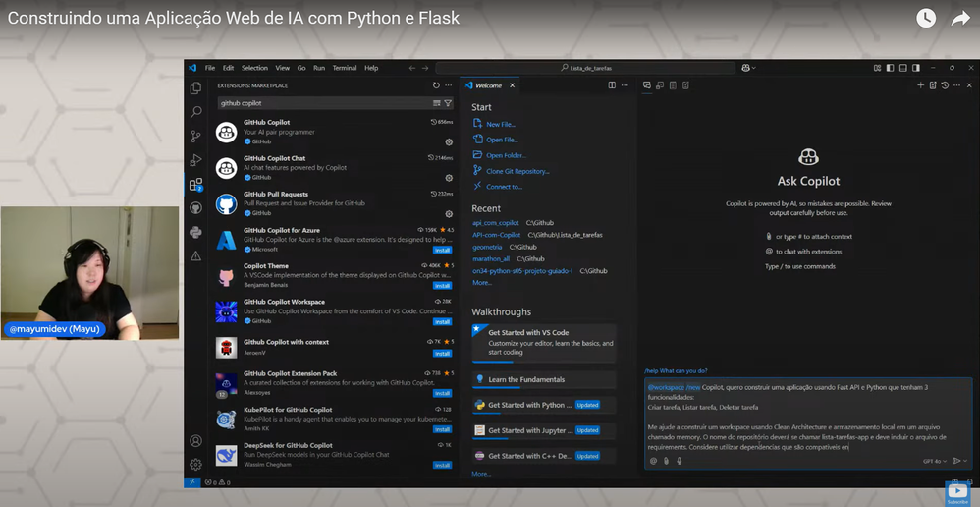The height and width of the screenshot is (507, 980).
Task: Toggle the secondary side bar layout button
Action: pos(915,68)
